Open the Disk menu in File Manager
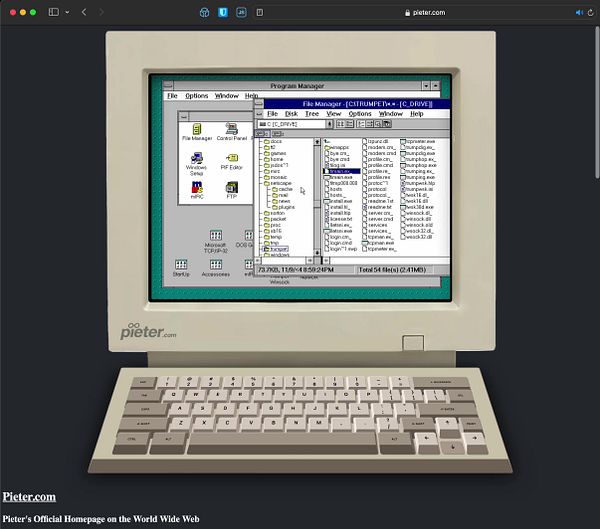600x529 pixels. (291, 114)
